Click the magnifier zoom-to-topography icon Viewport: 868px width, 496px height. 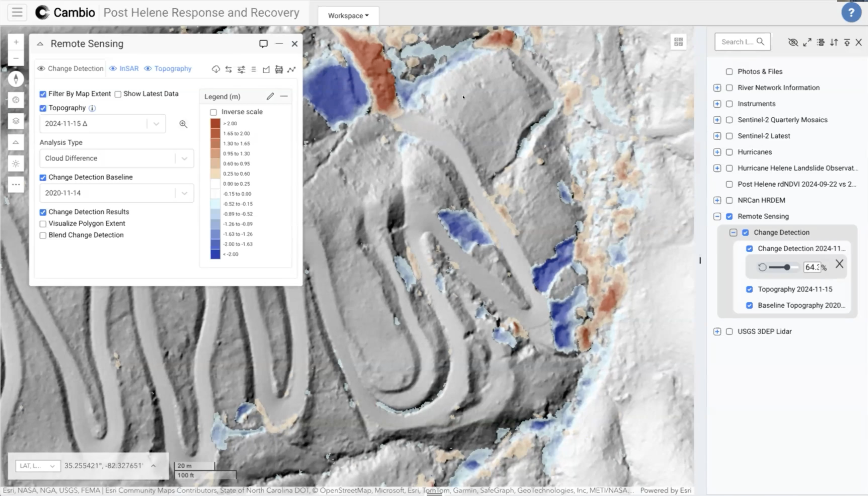(x=183, y=124)
